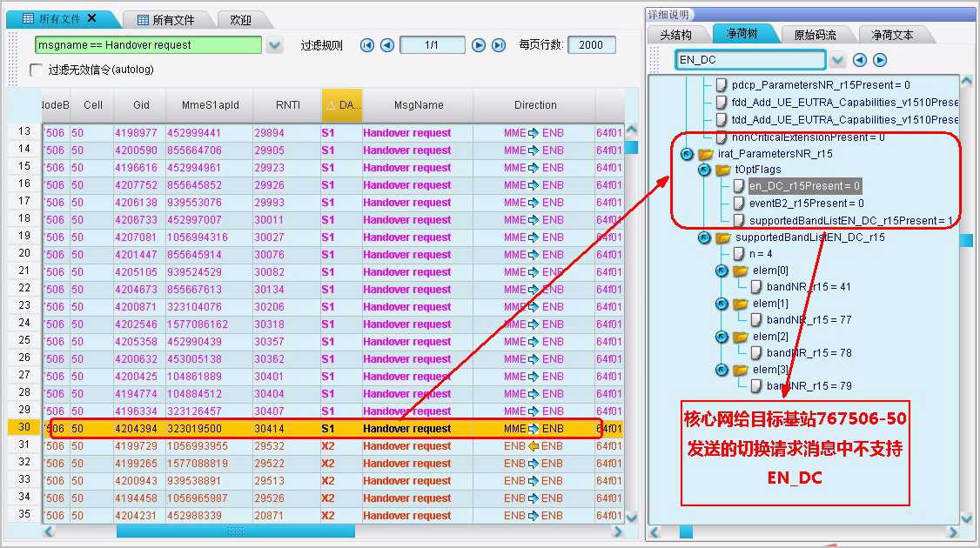The width and height of the screenshot is (980, 548).
Task: Switch to the 欢迎 tab
Action: (x=234, y=20)
